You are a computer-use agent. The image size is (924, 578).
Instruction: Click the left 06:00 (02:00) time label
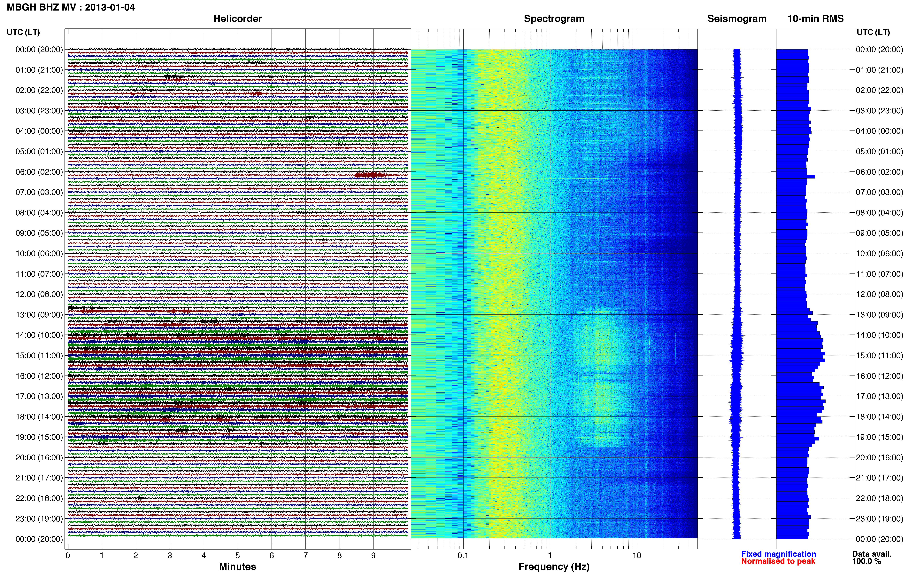click(x=39, y=172)
